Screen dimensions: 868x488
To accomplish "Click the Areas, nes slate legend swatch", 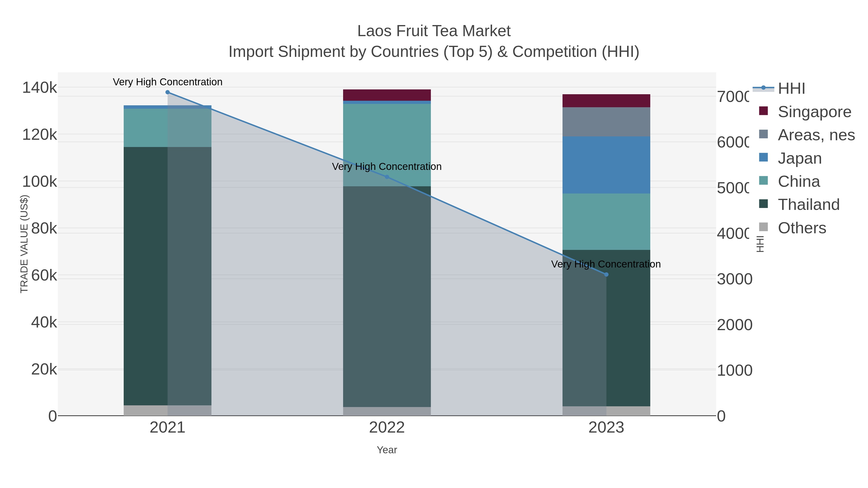I will (x=763, y=134).
